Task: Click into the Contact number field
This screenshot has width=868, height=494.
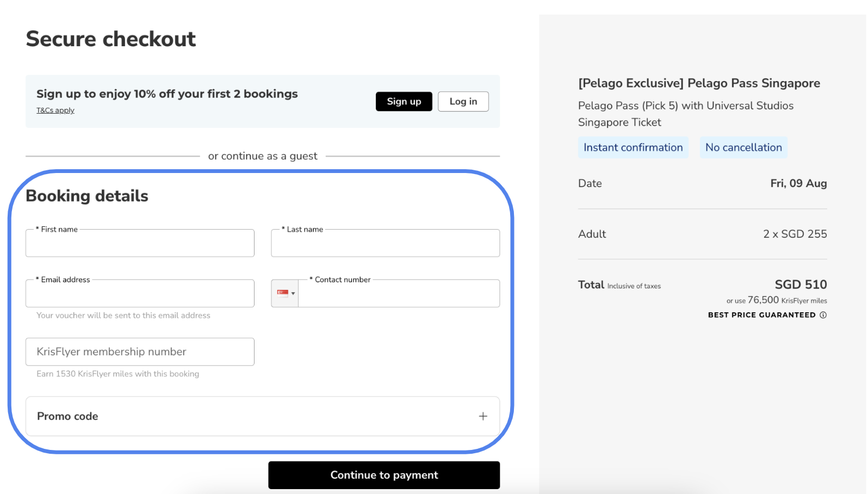Action: [399, 293]
